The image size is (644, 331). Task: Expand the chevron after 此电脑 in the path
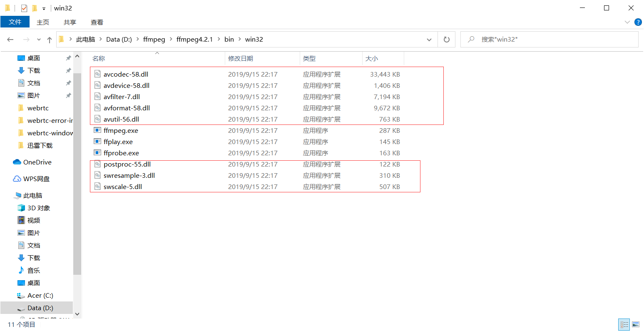click(100, 39)
